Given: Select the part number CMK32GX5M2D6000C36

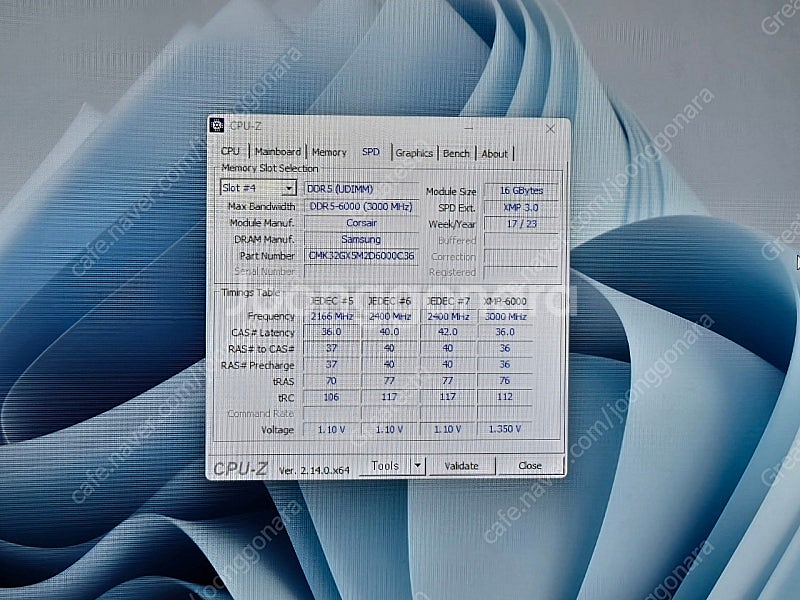Looking at the screenshot, I should pyautogui.click(x=361, y=256).
